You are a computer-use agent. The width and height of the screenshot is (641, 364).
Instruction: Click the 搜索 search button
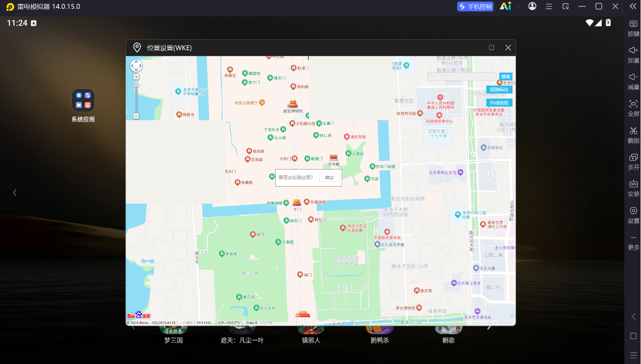tap(506, 77)
